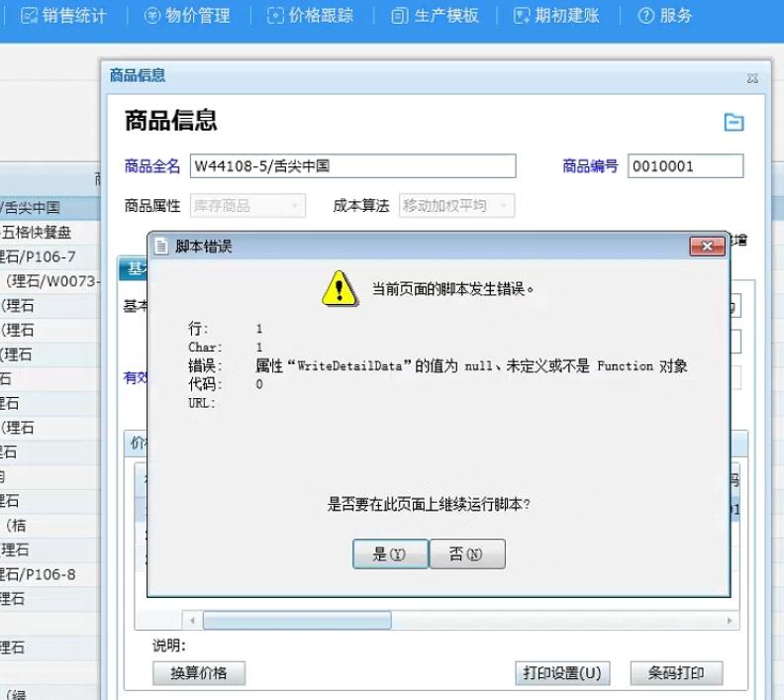Click the blue folder icon in 商品信息

[734, 122]
